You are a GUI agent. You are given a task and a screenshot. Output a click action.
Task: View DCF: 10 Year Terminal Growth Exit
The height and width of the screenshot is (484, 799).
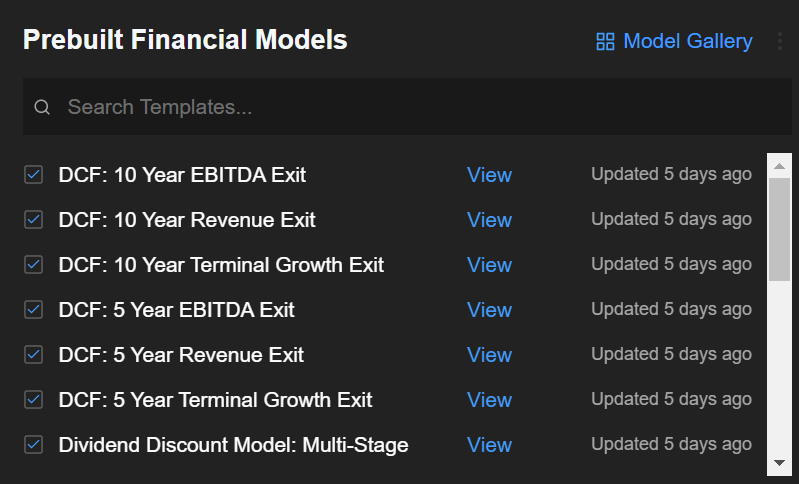pyautogui.click(x=489, y=265)
